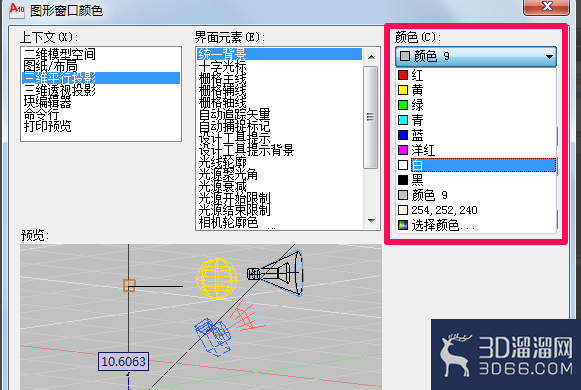Image resolution: width=581 pixels, height=390 pixels.
Task: Select 三维平行投影 context item
Action: pos(101,78)
